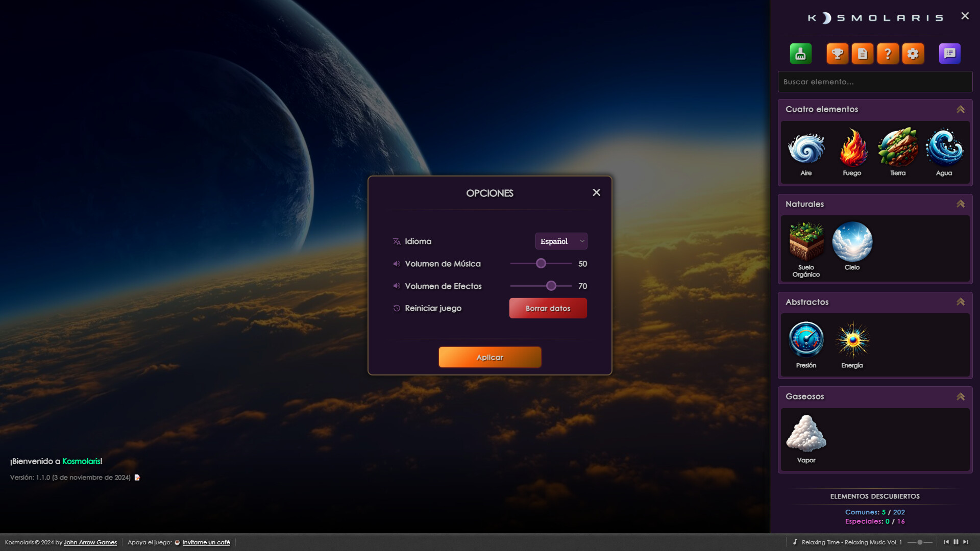Viewport: 980px width, 551px height.
Task: Open the gear settings icon
Action: pyautogui.click(x=913, y=54)
